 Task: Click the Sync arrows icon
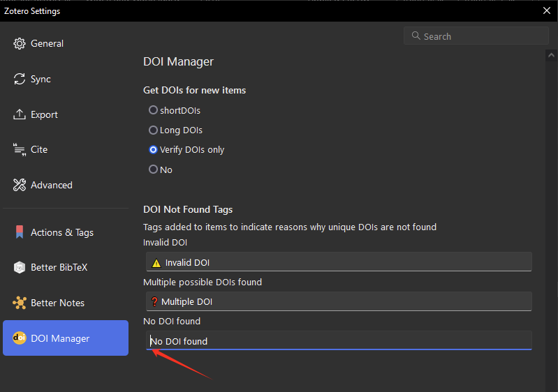tap(20, 79)
